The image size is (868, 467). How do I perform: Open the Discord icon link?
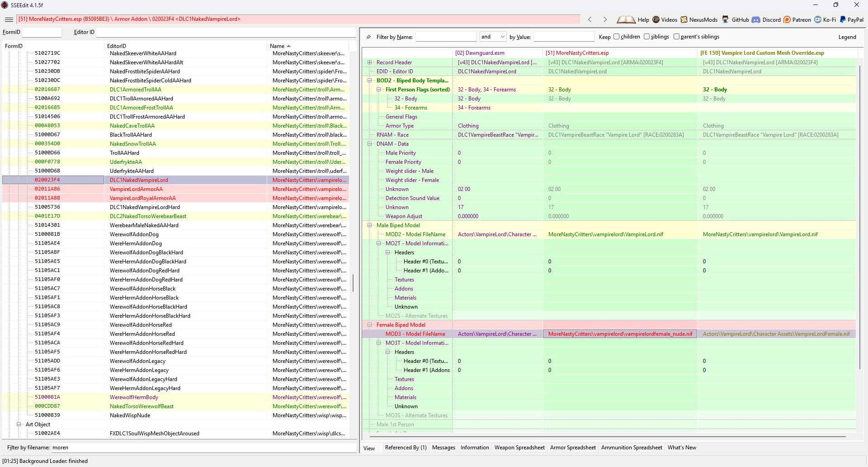(756, 19)
